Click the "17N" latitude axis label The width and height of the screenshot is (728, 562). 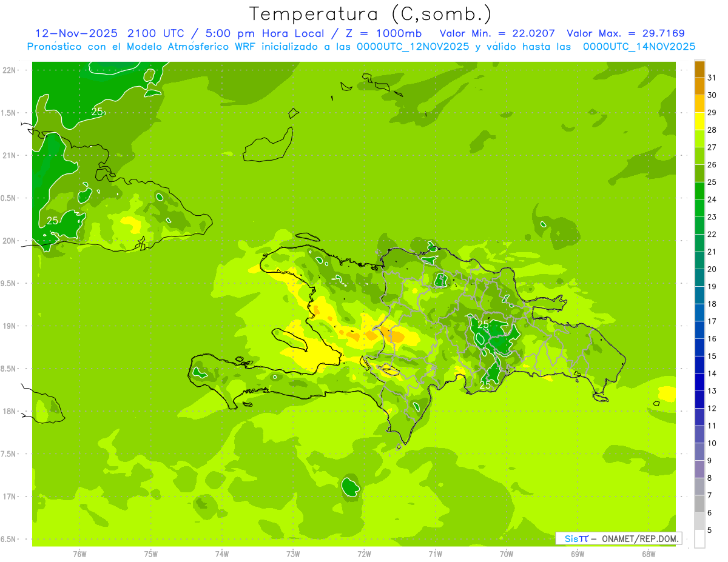click(9, 497)
